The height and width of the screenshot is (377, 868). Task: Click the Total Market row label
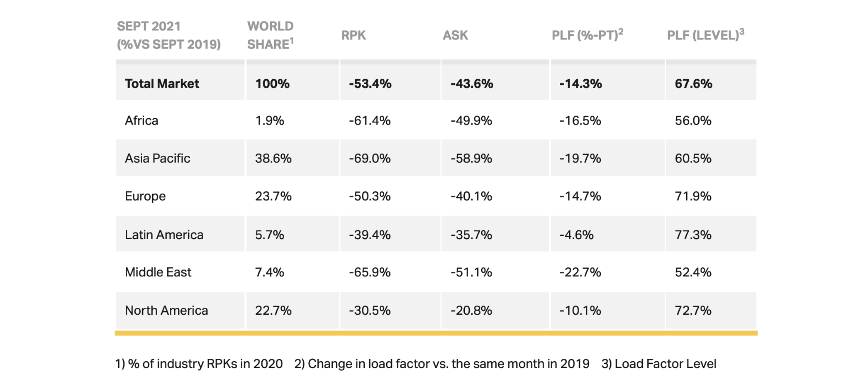(x=162, y=83)
